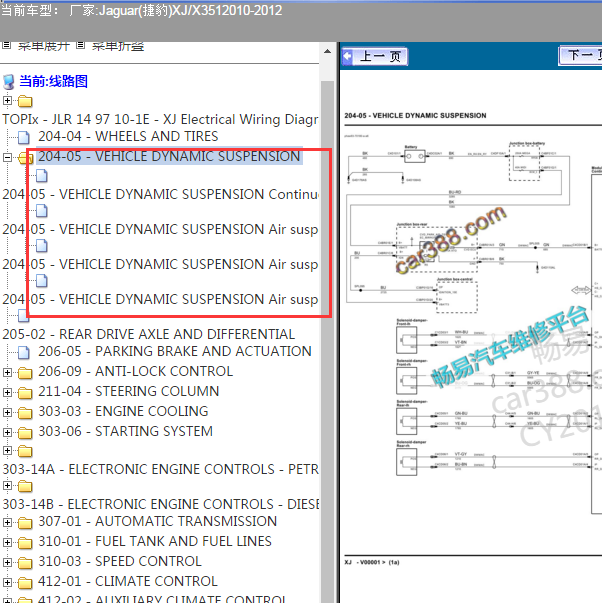Image resolution: width=602 pixels, height=603 pixels.
Task: Select '303-06 - STARTING SYSTEM' label
Action: [x=125, y=431]
